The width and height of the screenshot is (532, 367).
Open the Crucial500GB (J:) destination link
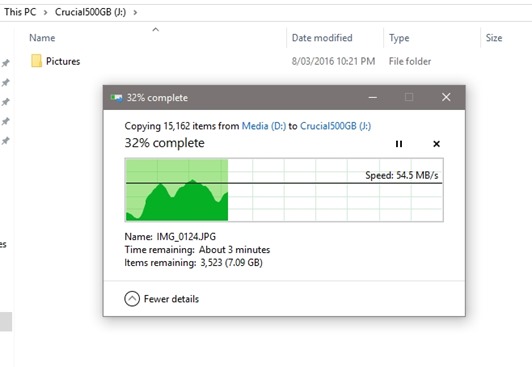coord(335,126)
